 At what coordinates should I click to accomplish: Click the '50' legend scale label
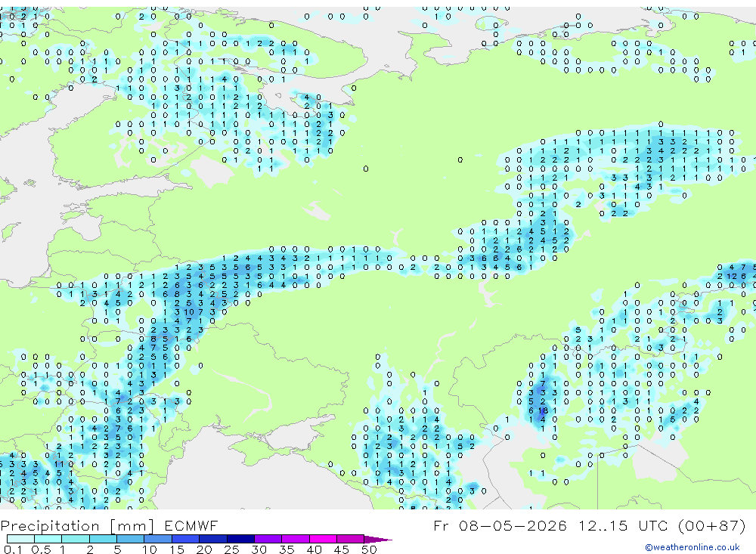(369, 549)
